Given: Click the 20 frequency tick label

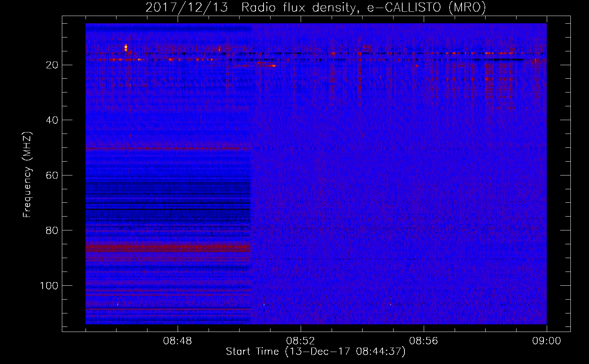Looking at the screenshot, I should click(x=52, y=65).
